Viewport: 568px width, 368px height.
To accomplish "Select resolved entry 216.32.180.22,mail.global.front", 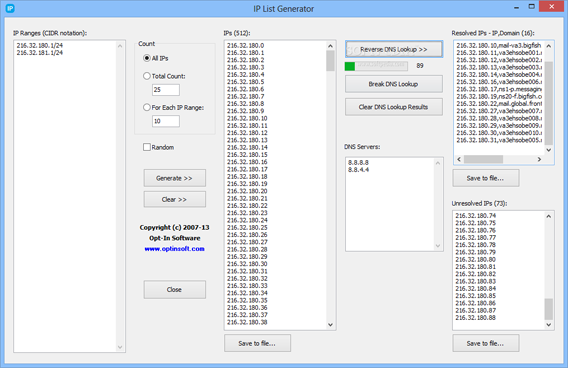I will pyautogui.click(x=499, y=104).
